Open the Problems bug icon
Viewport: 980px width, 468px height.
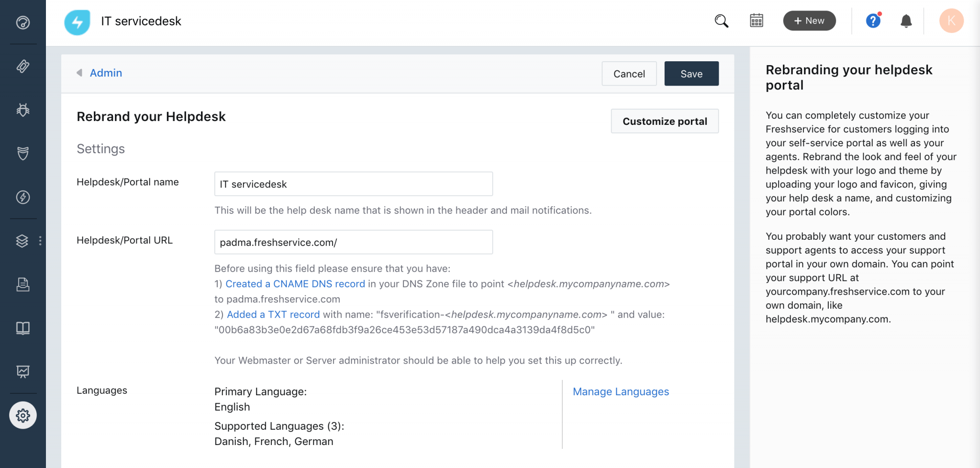23,110
